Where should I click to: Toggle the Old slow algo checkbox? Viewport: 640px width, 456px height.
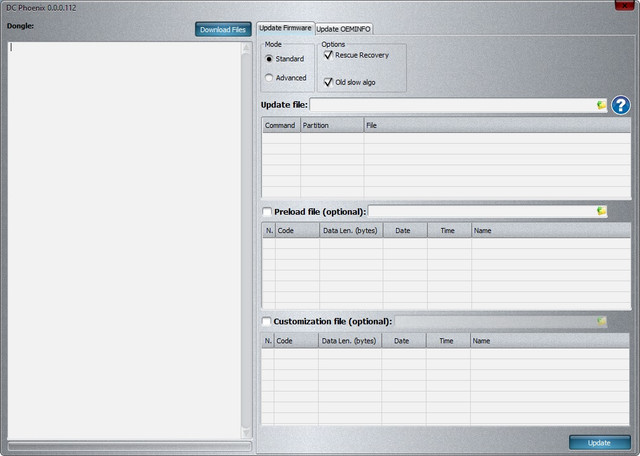pos(328,82)
